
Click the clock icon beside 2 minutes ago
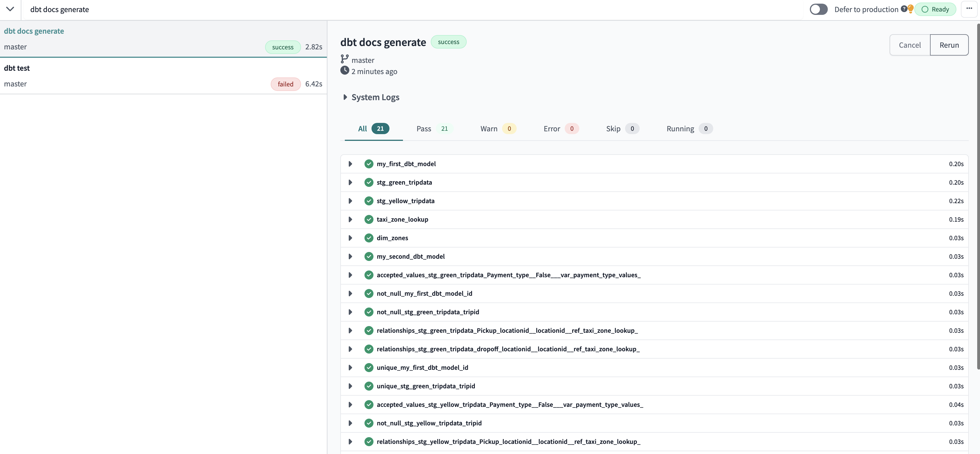[344, 70]
